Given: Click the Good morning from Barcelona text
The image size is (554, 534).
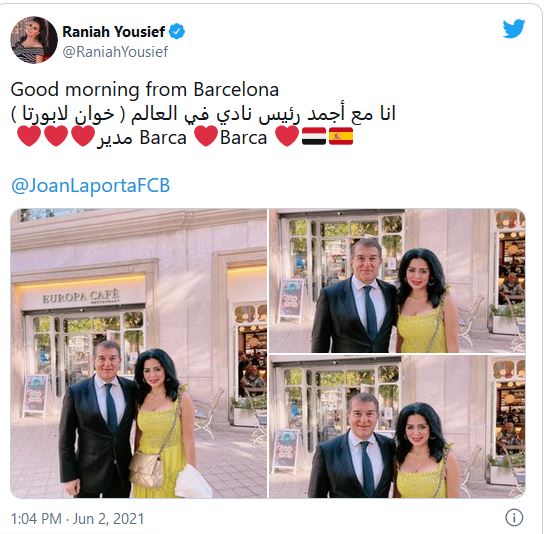Looking at the screenshot, I should tap(145, 90).
